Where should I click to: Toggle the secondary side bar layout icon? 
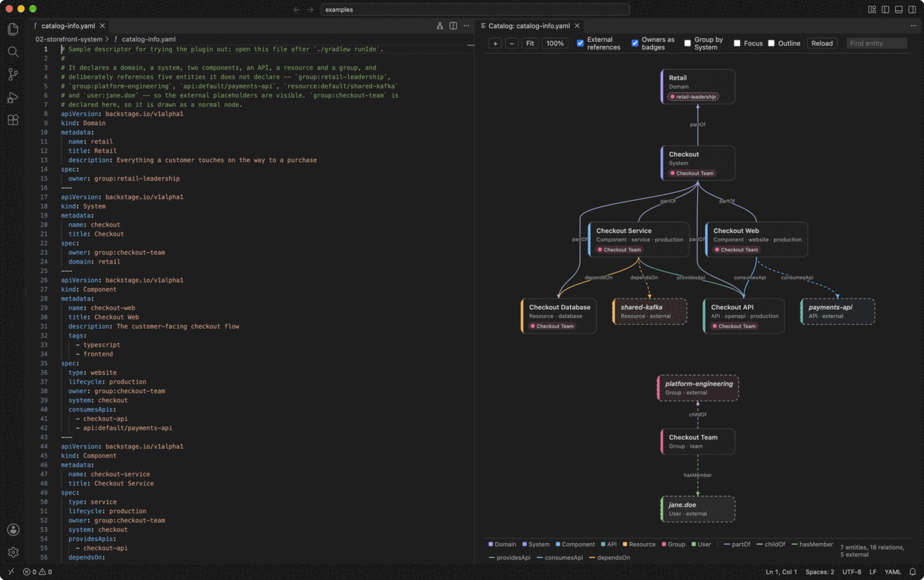click(x=912, y=10)
